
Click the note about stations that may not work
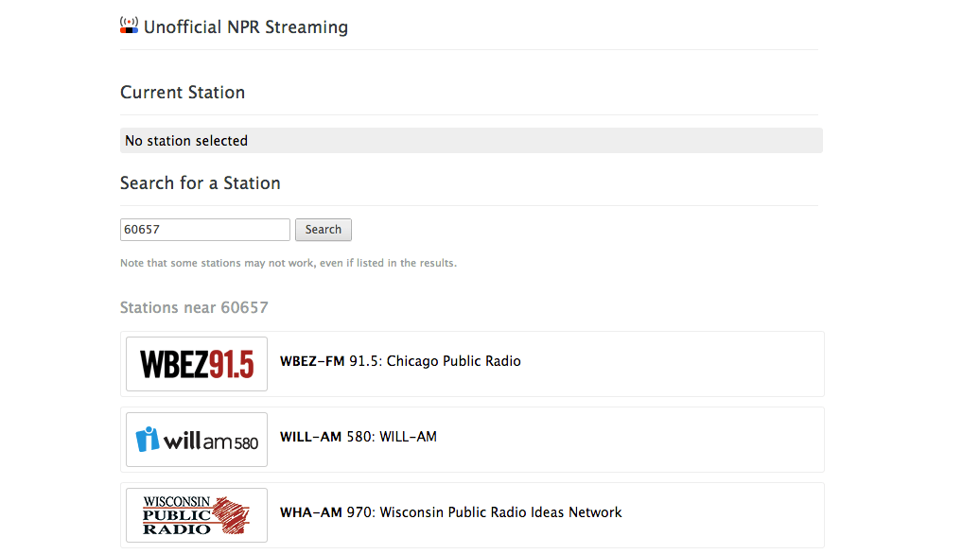289,263
